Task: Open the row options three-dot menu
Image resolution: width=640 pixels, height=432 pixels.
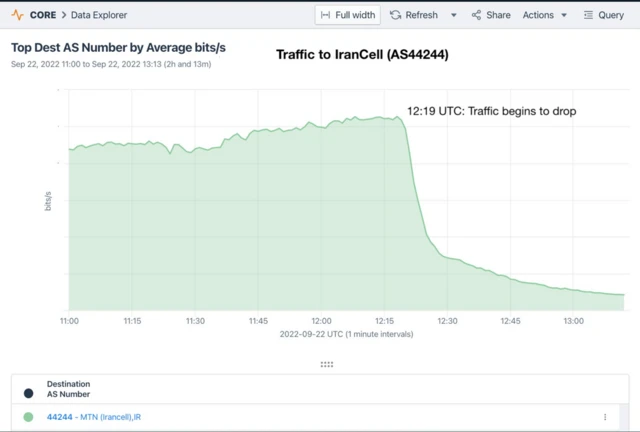Action: [605, 416]
